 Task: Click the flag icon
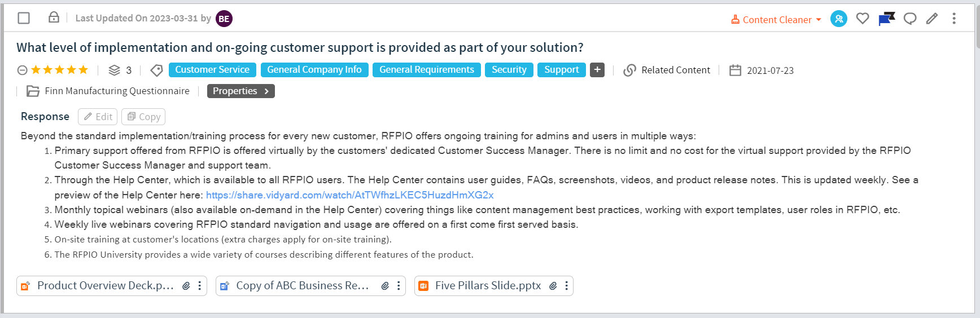click(x=886, y=19)
